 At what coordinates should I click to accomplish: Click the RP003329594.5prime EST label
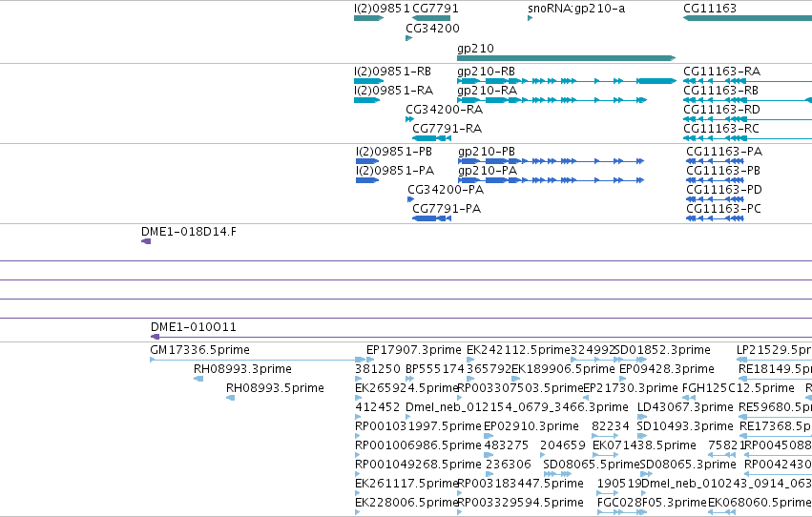pyautogui.click(x=520, y=504)
